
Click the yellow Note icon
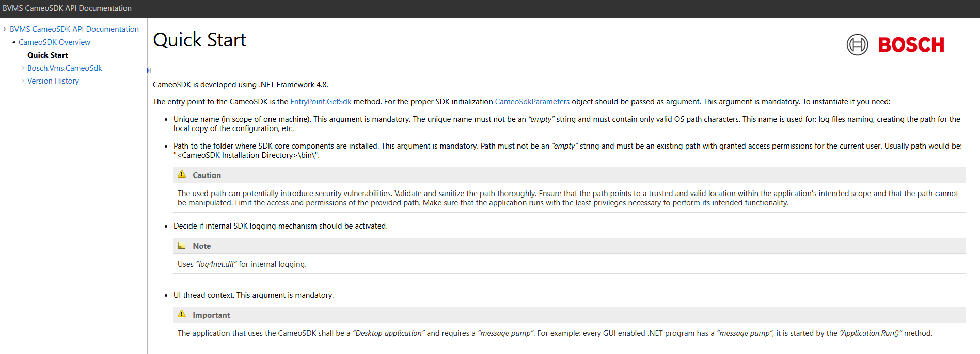(182, 246)
